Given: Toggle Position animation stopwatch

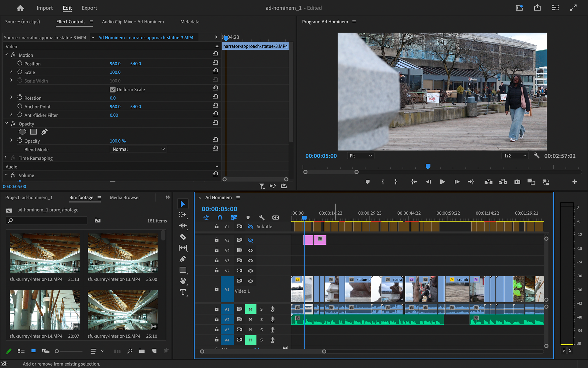Looking at the screenshot, I should (20, 63).
